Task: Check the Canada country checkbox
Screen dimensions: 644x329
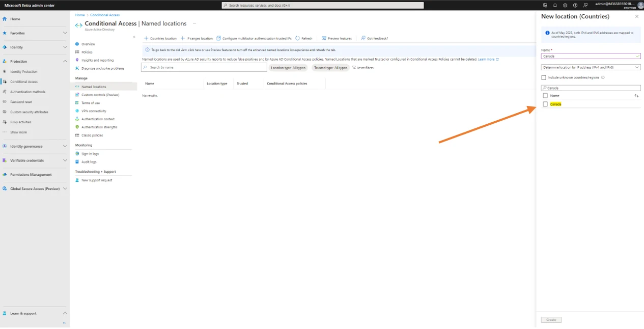Action: click(x=545, y=104)
